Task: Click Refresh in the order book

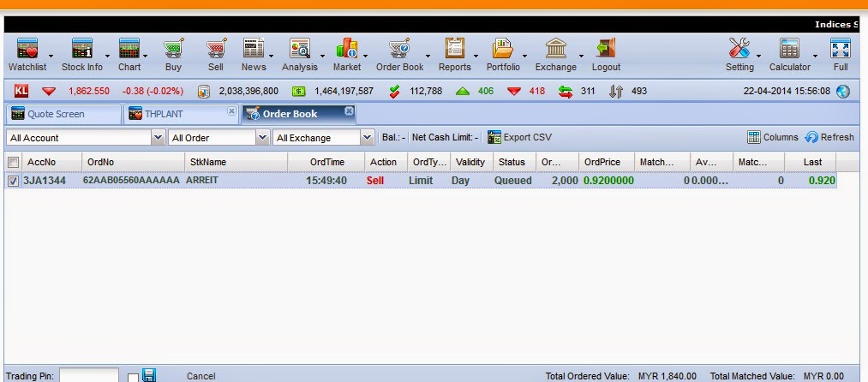Action: click(x=829, y=137)
